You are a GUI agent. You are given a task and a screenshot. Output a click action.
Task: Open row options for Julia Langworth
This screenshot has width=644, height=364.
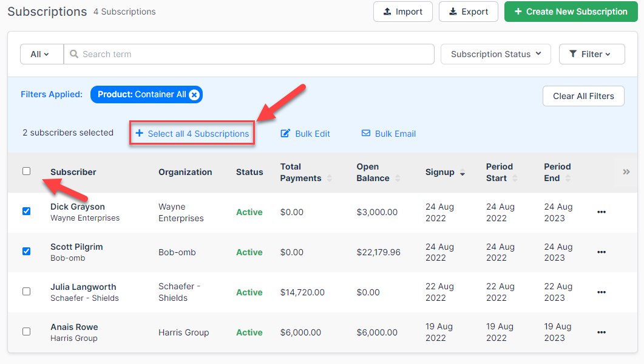coord(601,292)
